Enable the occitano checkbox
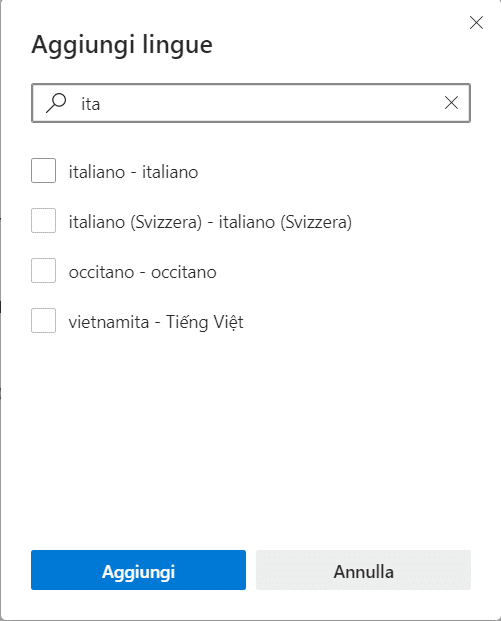The image size is (501, 621). click(44, 270)
